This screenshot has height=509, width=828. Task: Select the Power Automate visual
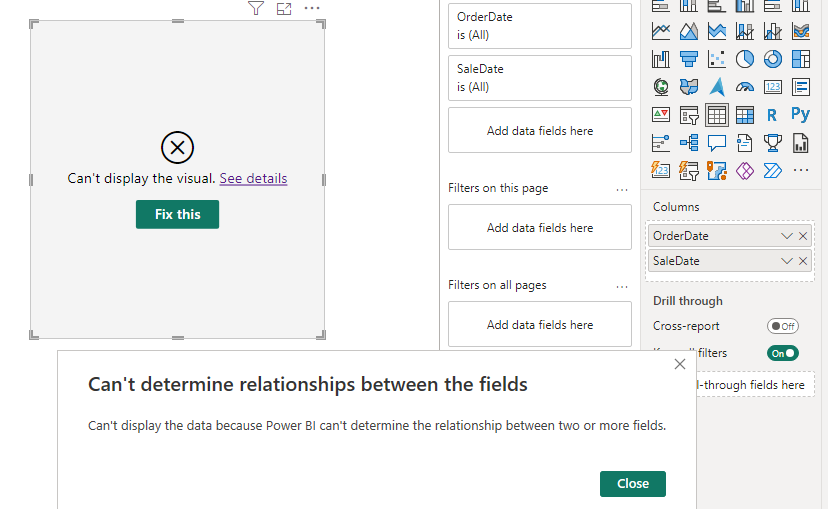(773, 170)
